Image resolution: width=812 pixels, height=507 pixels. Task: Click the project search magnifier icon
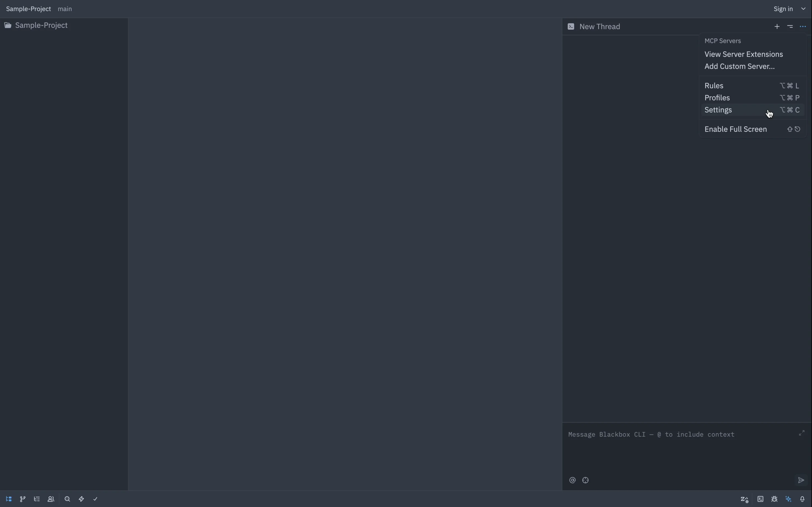click(67, 499)
